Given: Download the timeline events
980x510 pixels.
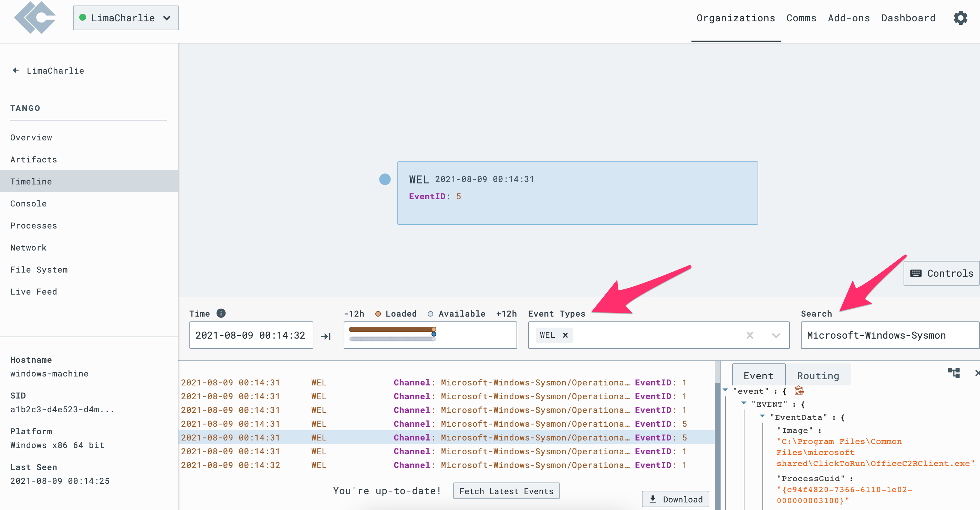Looking at the screenshot, I should (675, 499).
